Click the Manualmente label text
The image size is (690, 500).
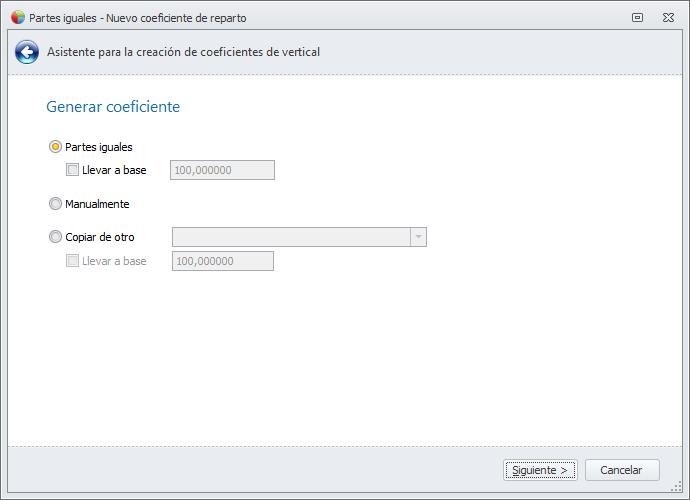(x=97, y=204)
